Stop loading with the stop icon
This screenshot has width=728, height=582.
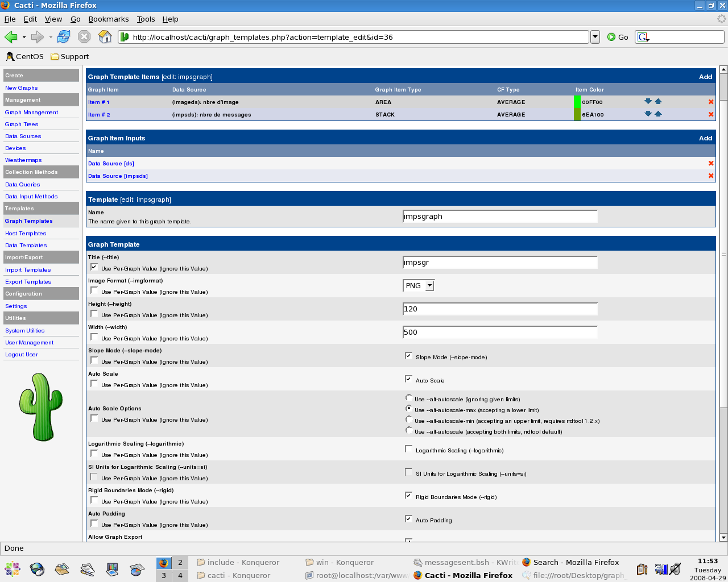coord(84,37)
